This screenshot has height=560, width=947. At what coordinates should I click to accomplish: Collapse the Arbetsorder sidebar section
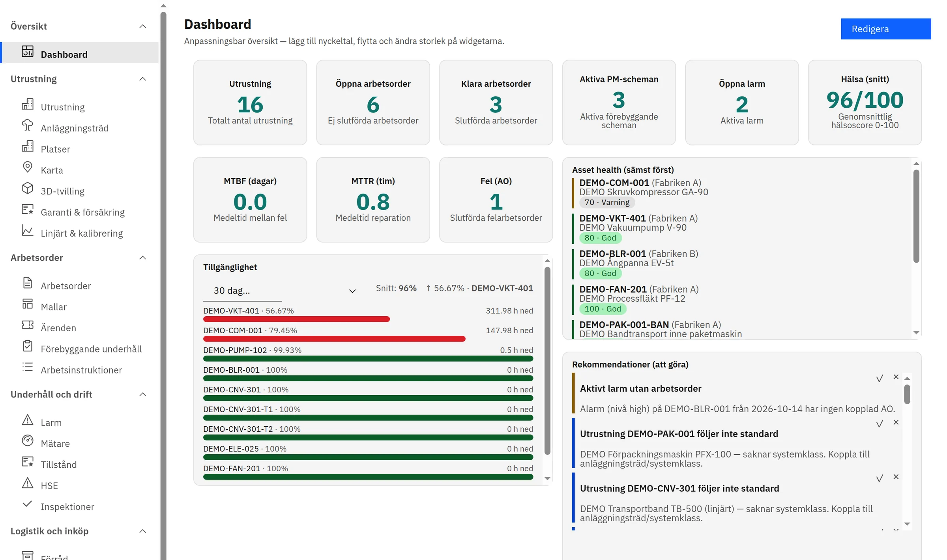pyautogui.click(x=143, y=258)
